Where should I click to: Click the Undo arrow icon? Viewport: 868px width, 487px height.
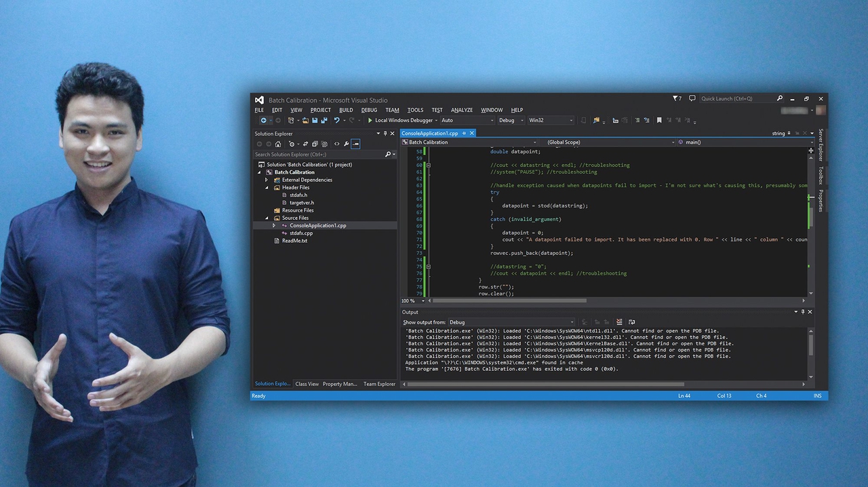click(336, 120)
